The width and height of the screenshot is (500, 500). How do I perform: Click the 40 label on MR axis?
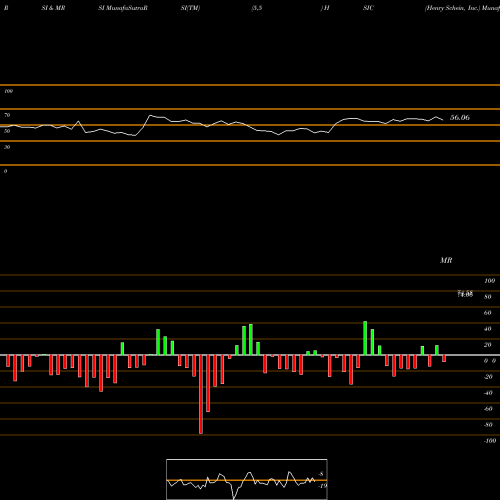[488, 329]
